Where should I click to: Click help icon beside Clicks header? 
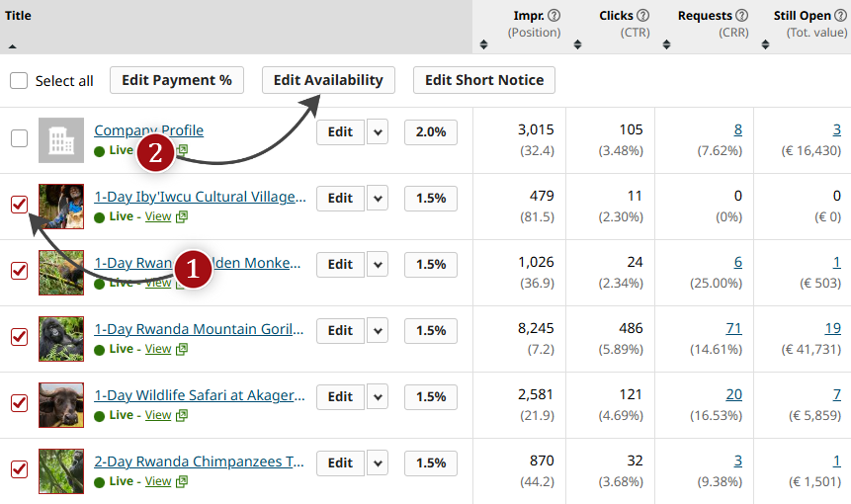[x=643, y=16]
